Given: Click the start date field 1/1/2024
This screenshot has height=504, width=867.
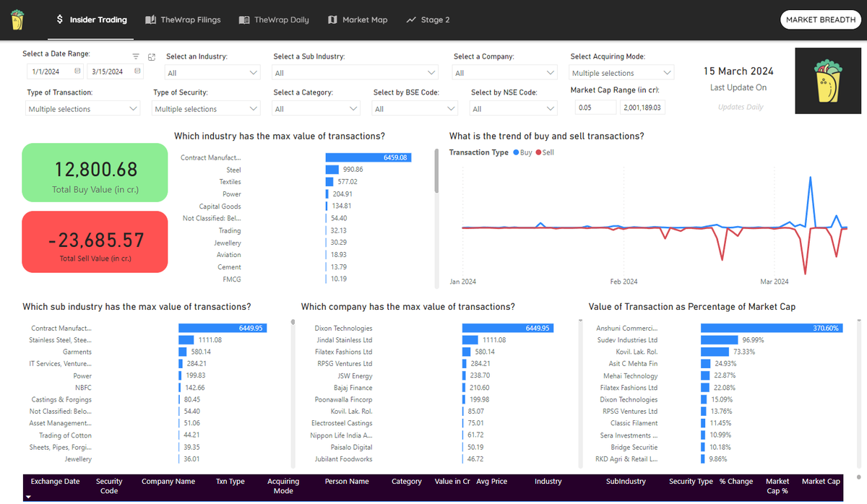Looking at the screenshot, I should click(x=55, y=71).
